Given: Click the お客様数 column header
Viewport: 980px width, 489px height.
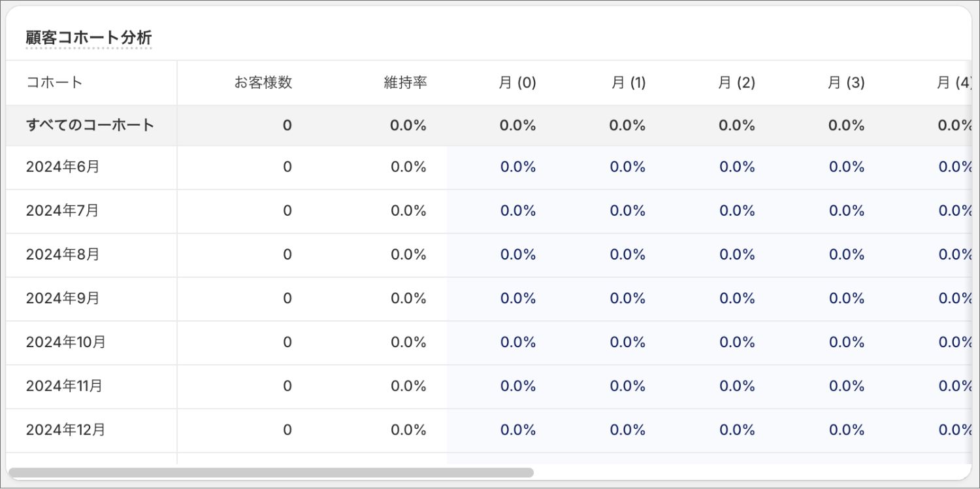Looking at the screenshot, I should point(263,82).
